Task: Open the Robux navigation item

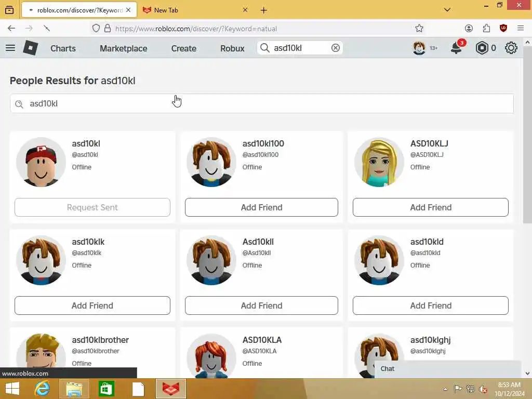Action: 232,48
